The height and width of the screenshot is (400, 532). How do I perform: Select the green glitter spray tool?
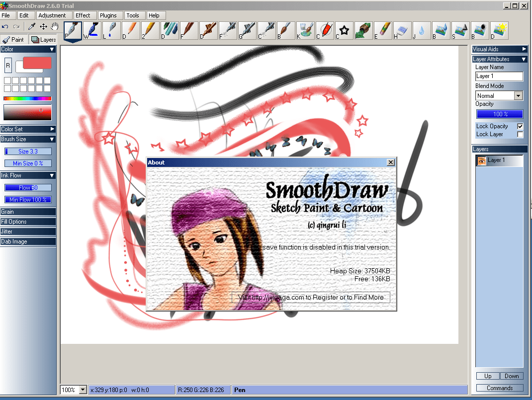[x=363, y=31]
